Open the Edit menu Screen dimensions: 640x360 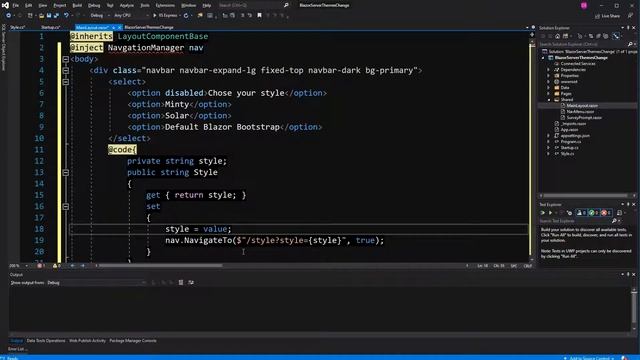click(x=29, y=5)
